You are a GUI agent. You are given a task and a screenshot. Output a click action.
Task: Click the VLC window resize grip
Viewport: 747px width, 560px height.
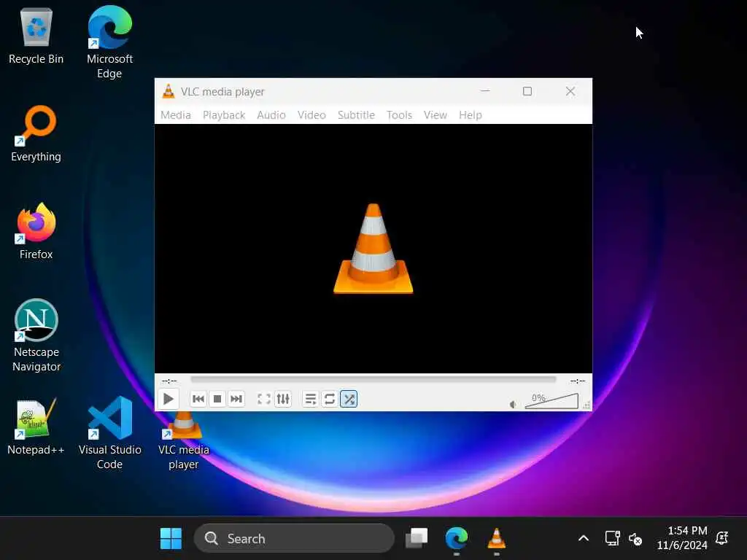(x=587, y=405)
